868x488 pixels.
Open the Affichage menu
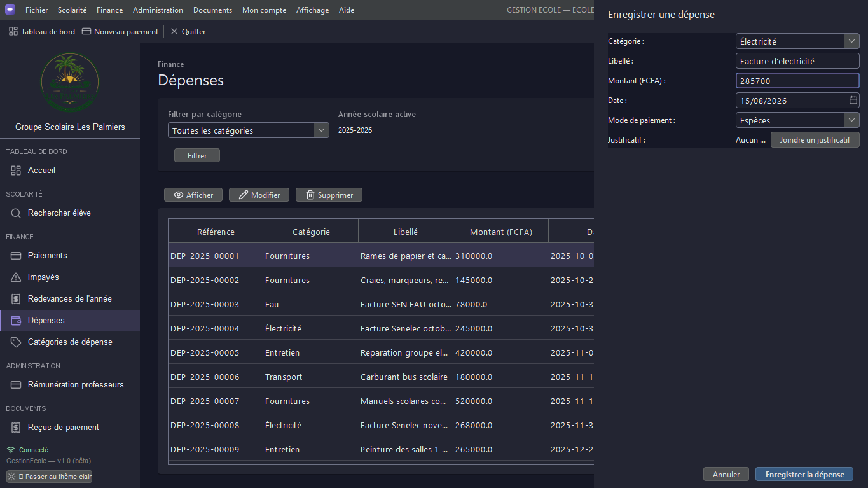click(312, 10)
